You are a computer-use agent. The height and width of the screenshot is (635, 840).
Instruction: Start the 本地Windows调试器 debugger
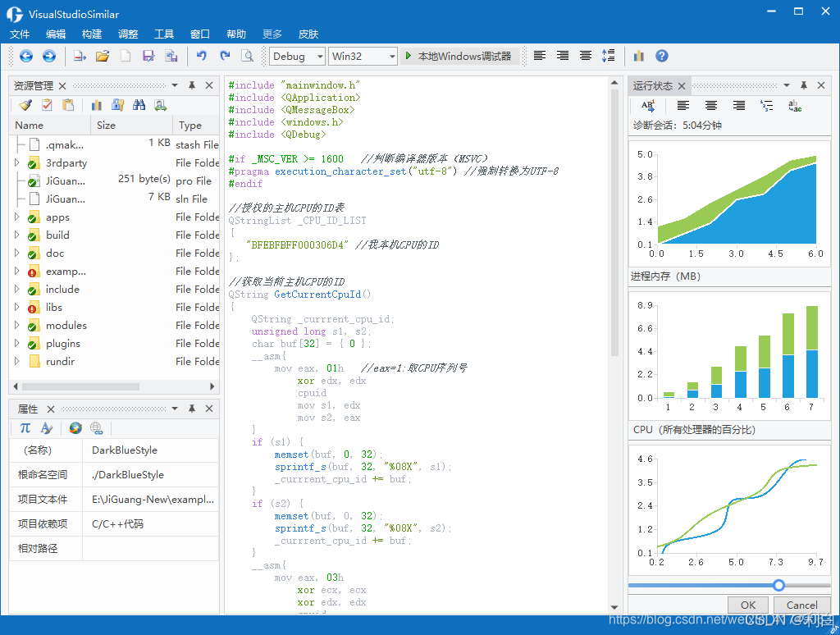click(x=459, y=57)
